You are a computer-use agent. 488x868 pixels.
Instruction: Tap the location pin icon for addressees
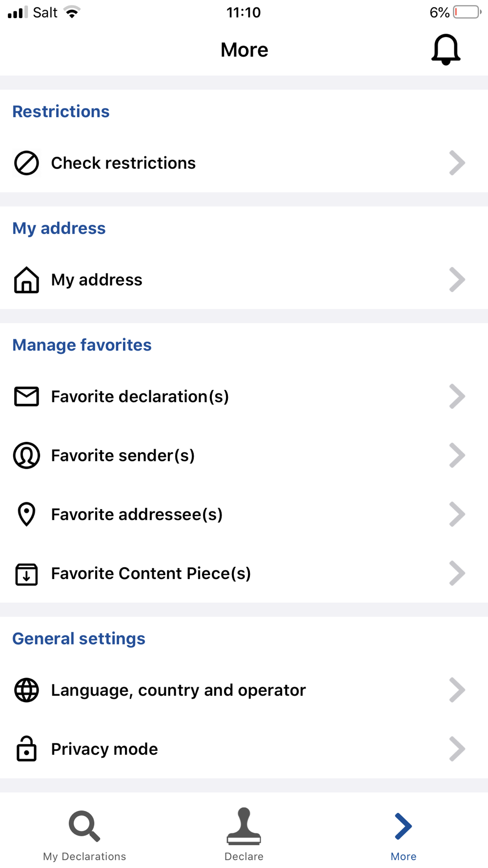pyautogui.click(x=26, y=514)
